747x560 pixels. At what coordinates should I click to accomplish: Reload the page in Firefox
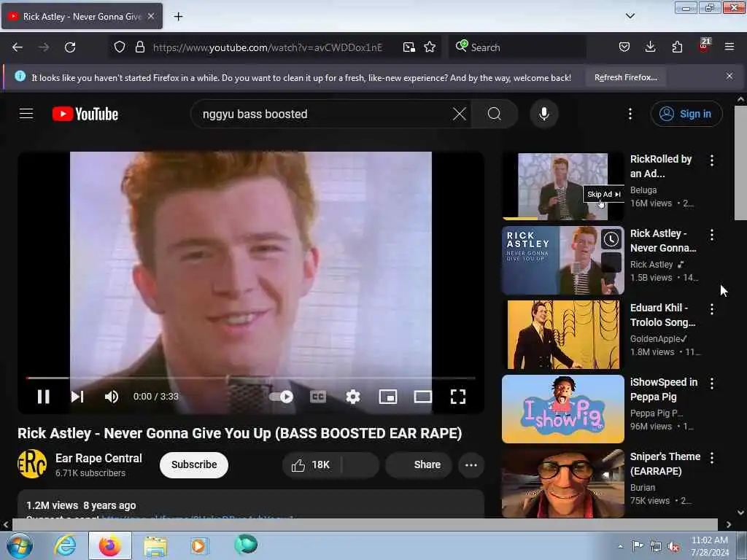coord(70,47)
